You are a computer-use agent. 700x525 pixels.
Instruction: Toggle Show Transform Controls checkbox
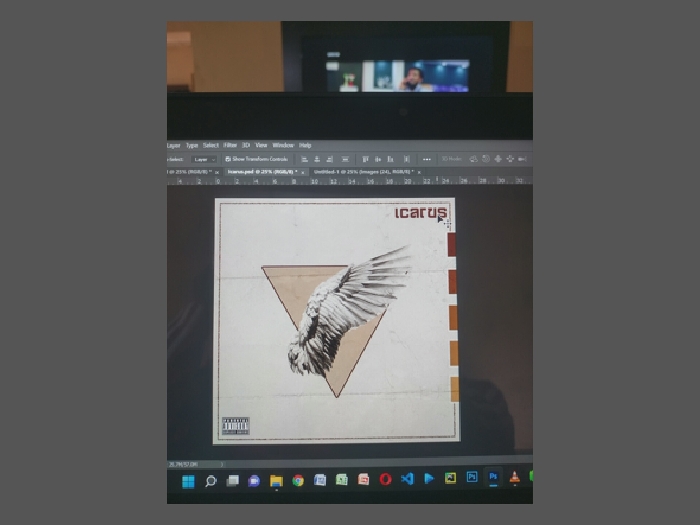coord(228,159)
